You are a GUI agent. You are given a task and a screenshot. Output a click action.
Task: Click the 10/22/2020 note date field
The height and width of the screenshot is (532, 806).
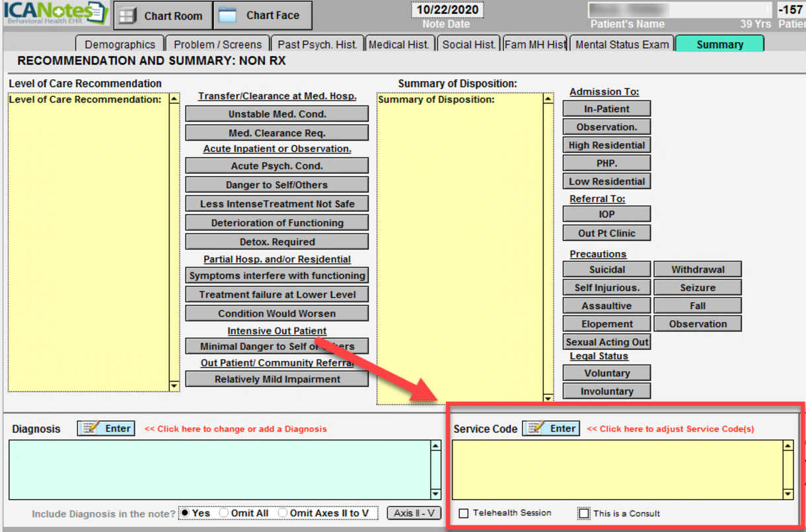[447, 10]
